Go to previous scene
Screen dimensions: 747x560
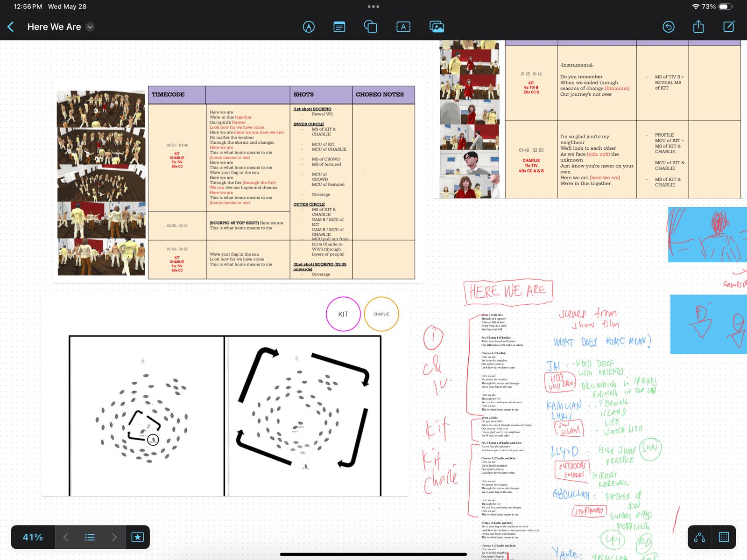point(66,537)
